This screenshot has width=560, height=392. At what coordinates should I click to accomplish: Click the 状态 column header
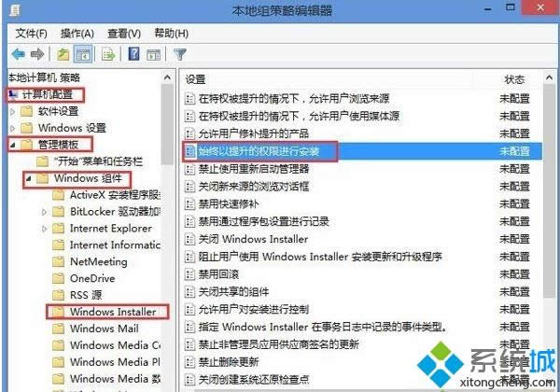pos(514,79)
